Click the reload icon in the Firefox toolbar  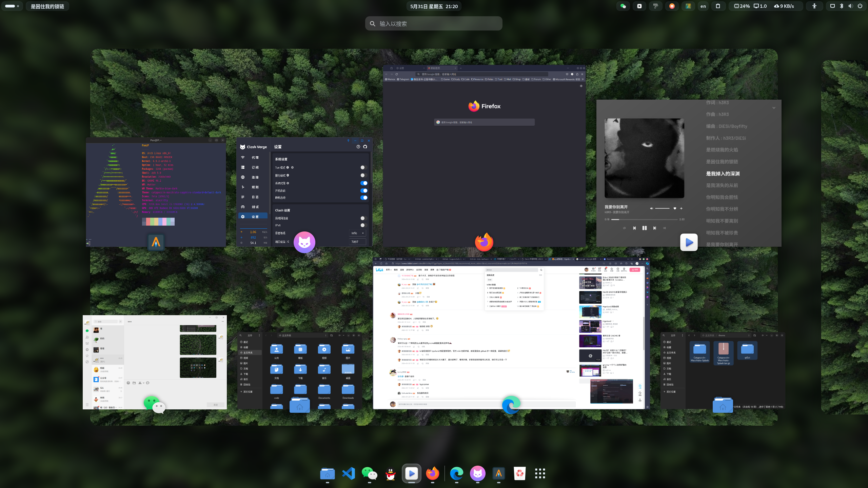[x=396, y=74]
